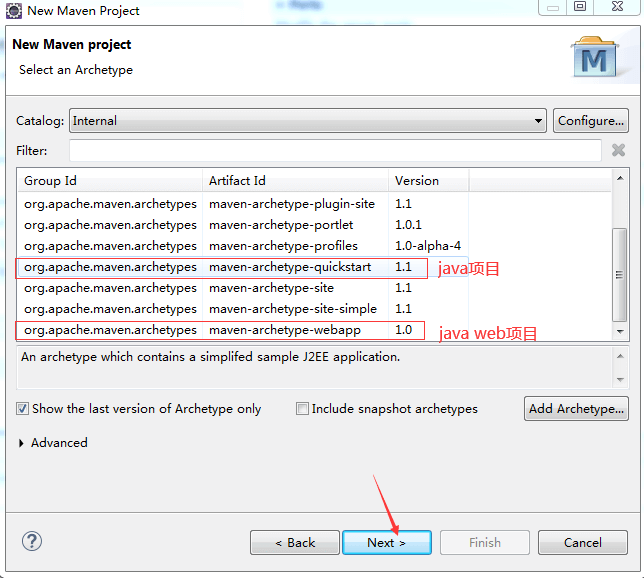Click the Configure... button
The image size is (644, 578).
tap(591, 121)
